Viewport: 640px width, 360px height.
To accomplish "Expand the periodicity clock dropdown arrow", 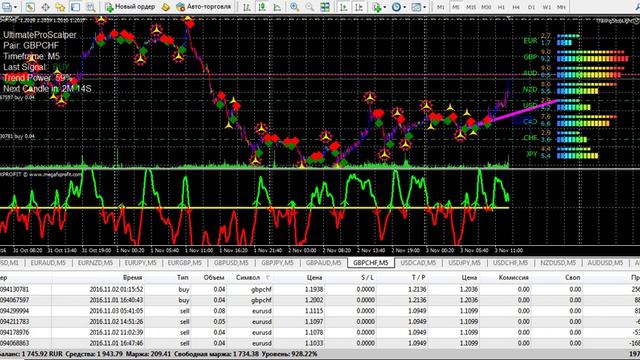I will tap(404, 7).
